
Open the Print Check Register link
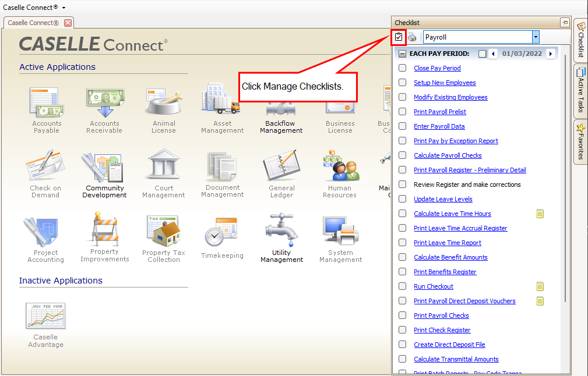coord(442,330)
